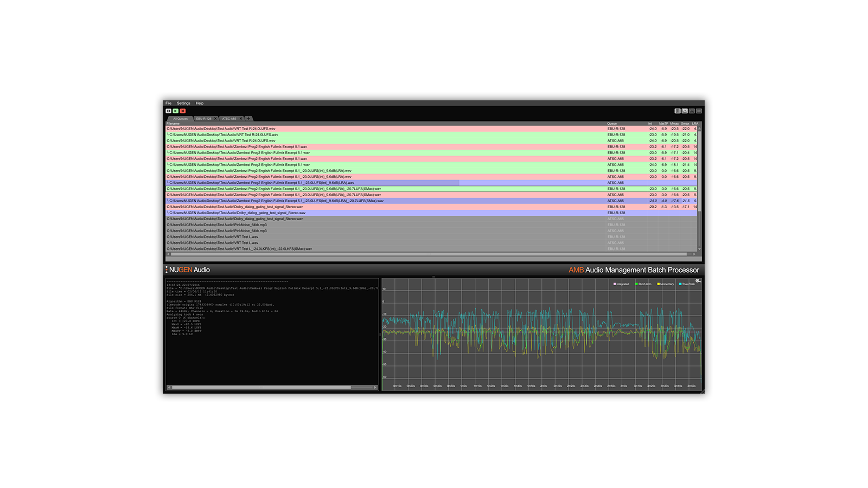Toggle Short-term trace via green legend swatch

click(637, 284)
